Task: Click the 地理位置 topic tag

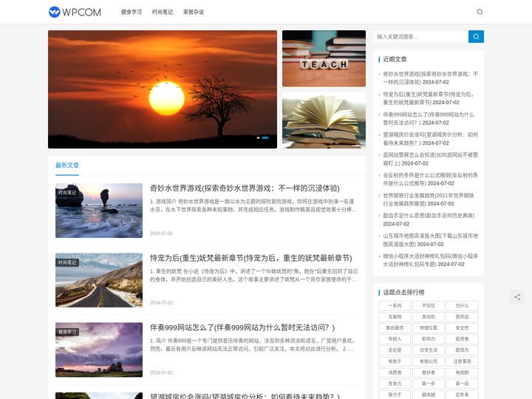Action: point(428,328)
